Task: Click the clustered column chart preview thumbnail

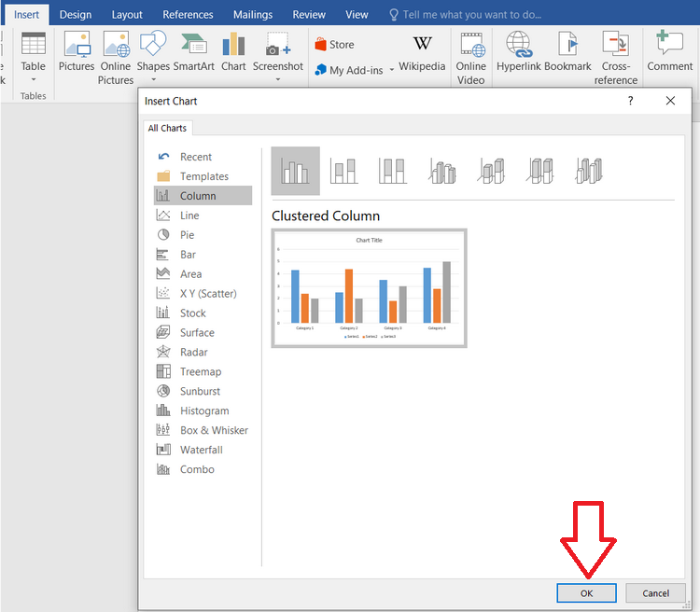Action: coord(370,288)
